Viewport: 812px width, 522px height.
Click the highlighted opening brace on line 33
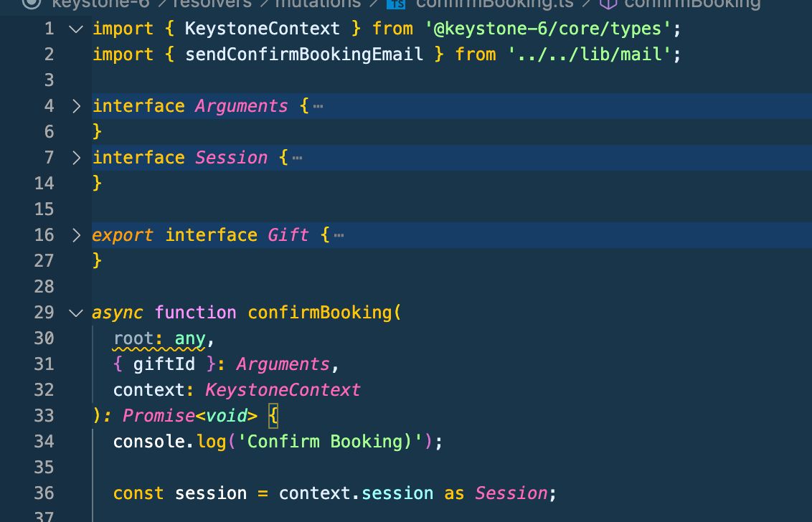tap(273, 416)
